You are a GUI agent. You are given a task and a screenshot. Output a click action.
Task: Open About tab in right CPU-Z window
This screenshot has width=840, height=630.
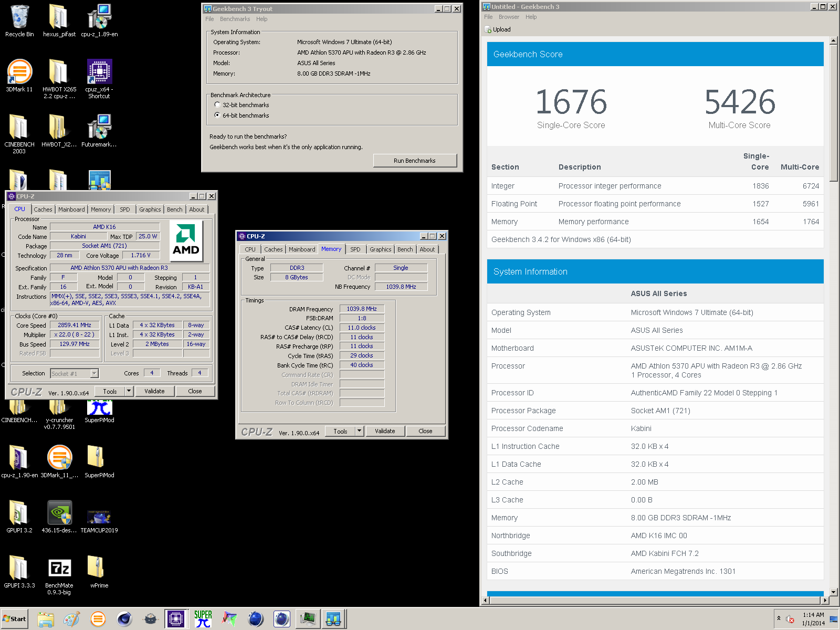[427, 249]
